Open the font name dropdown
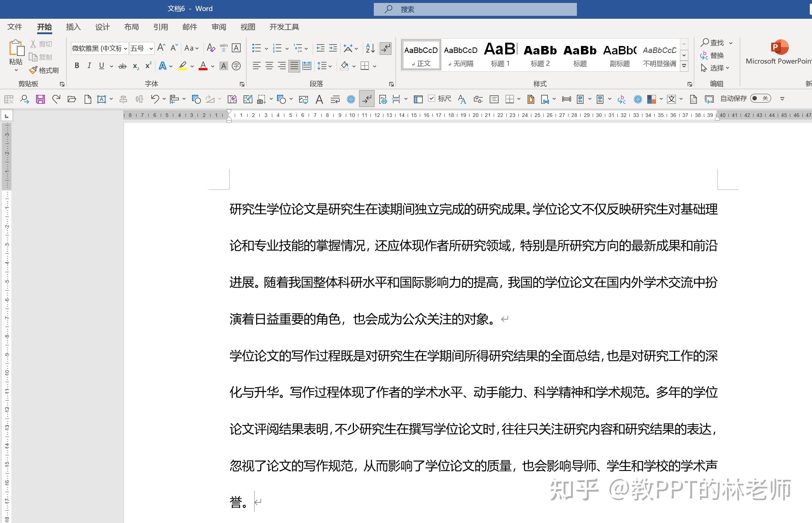The width and height of the screenshot is (812, 523). pos(125,49)
